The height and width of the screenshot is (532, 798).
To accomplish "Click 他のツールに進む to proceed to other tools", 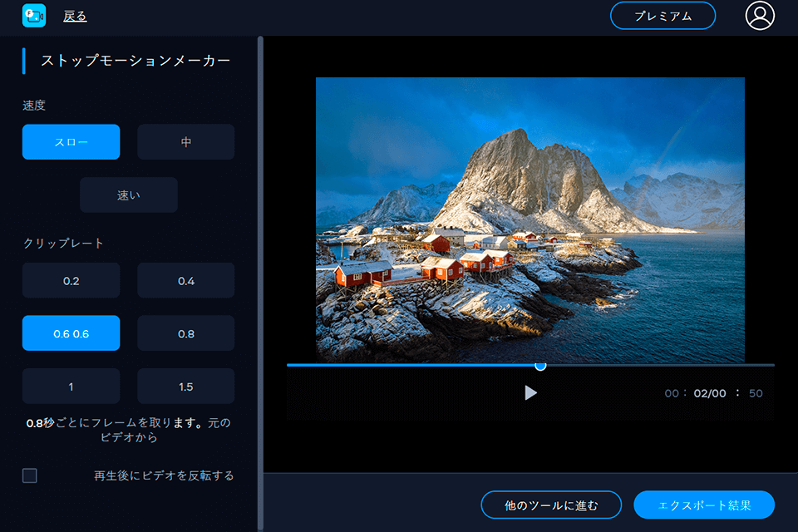I will click(x=552, y=505).
